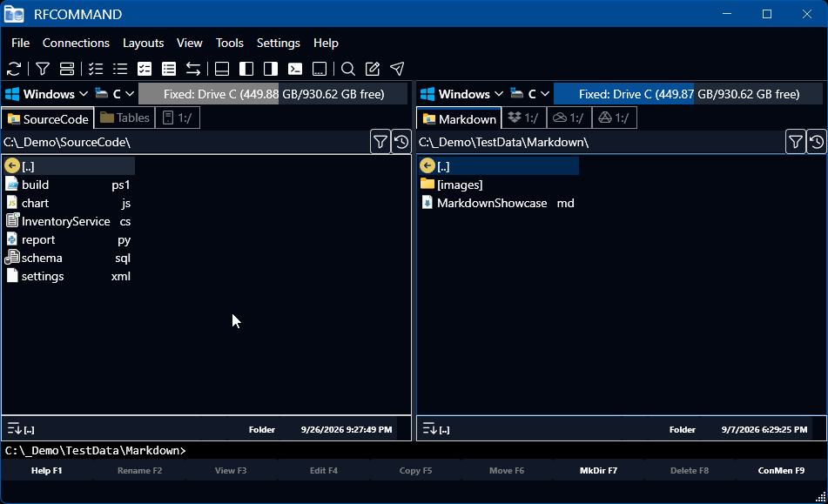The width and height of the screenshot is (828, 504).
Task: Select build ps1 file
Action: tap(69, 185)
